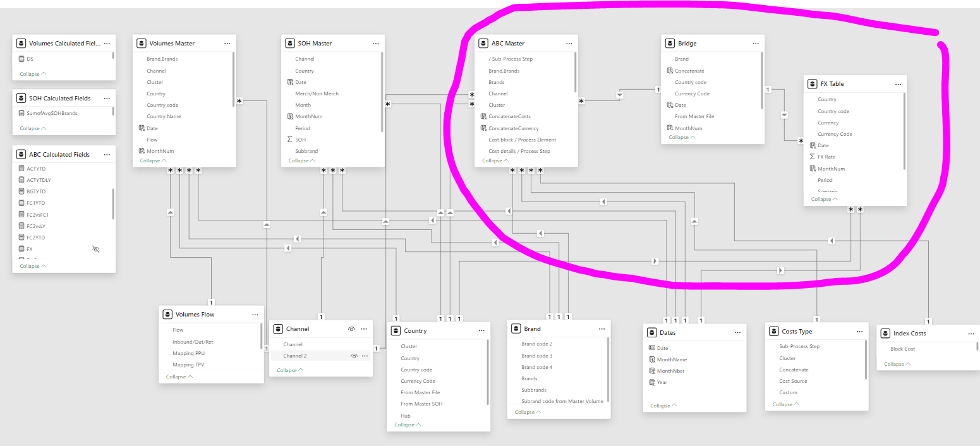The height and width of the screenshot is (446, 980).
Task: Click the SOH Master table icon
Action: 291,44
